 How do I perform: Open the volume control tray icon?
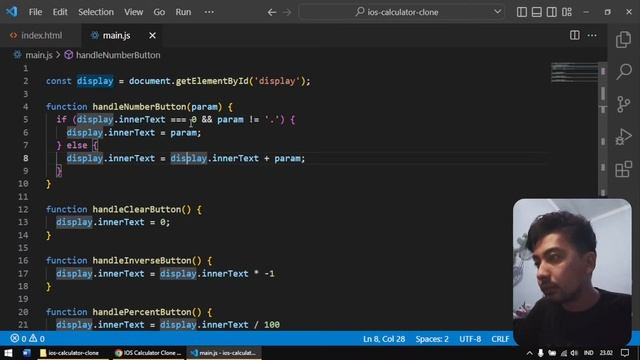(x=575, y=353)
